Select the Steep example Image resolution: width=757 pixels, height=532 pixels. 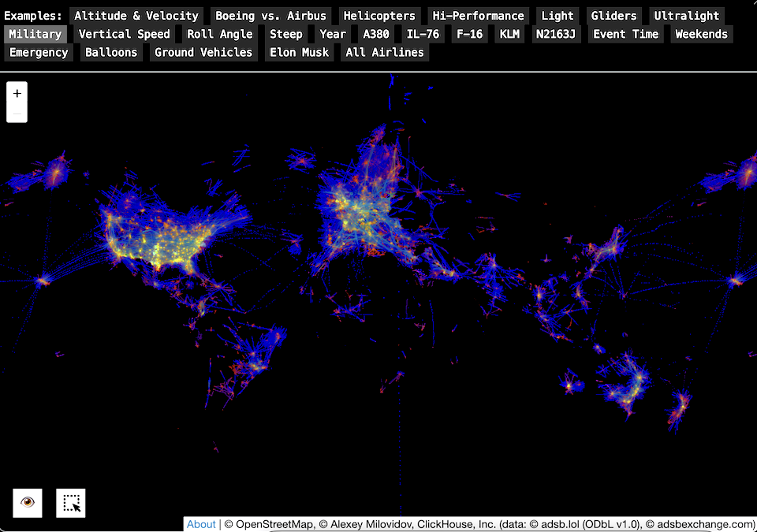[x=285, y=34]
